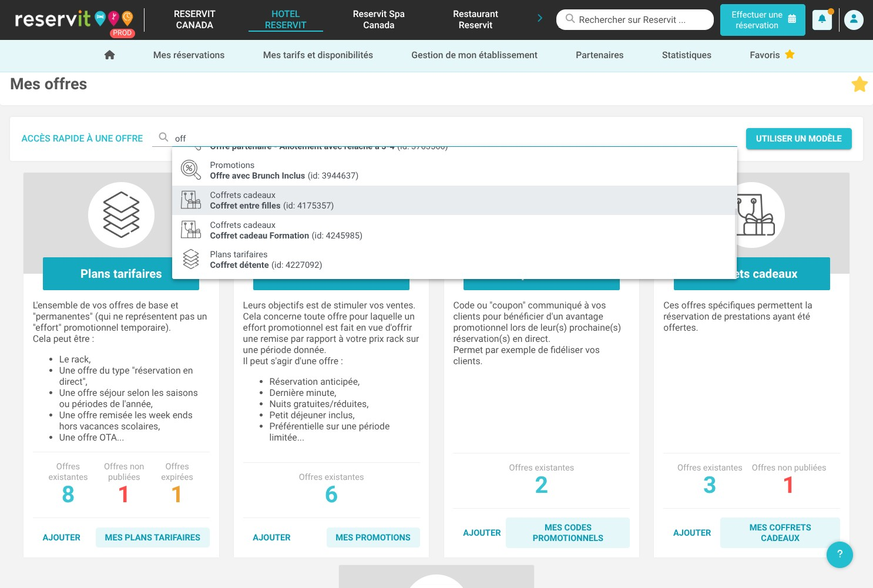
Task: Click the 6 existing promotions count
Action: point(331,495)
